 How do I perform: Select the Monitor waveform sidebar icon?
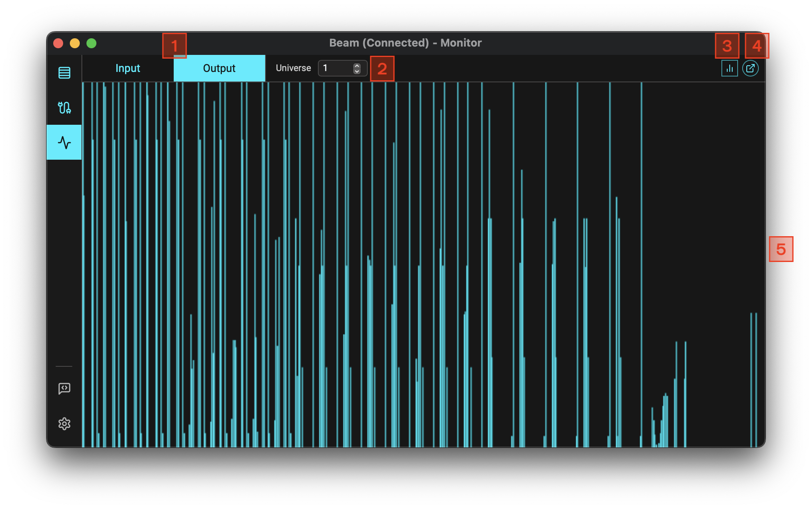click(64, 142)
